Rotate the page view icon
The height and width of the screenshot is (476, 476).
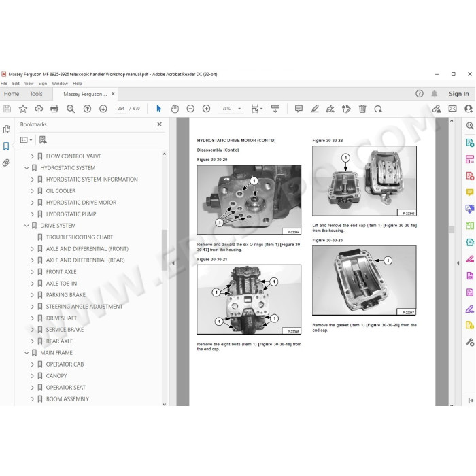[378, 109]
